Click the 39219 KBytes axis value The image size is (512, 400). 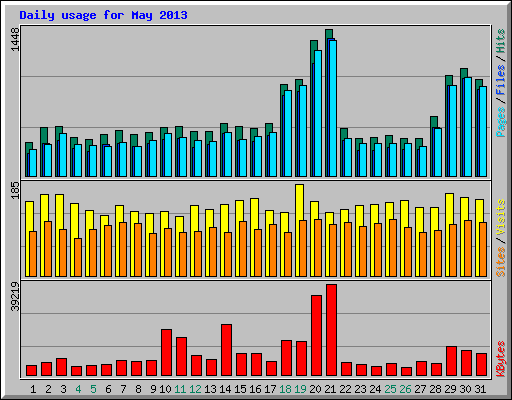click(x=15, y=296)
